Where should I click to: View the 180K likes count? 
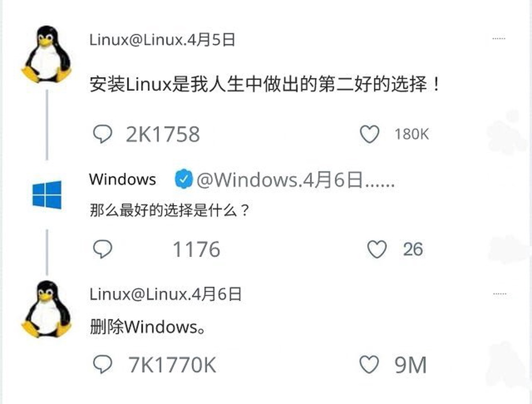tap(411, 134)
